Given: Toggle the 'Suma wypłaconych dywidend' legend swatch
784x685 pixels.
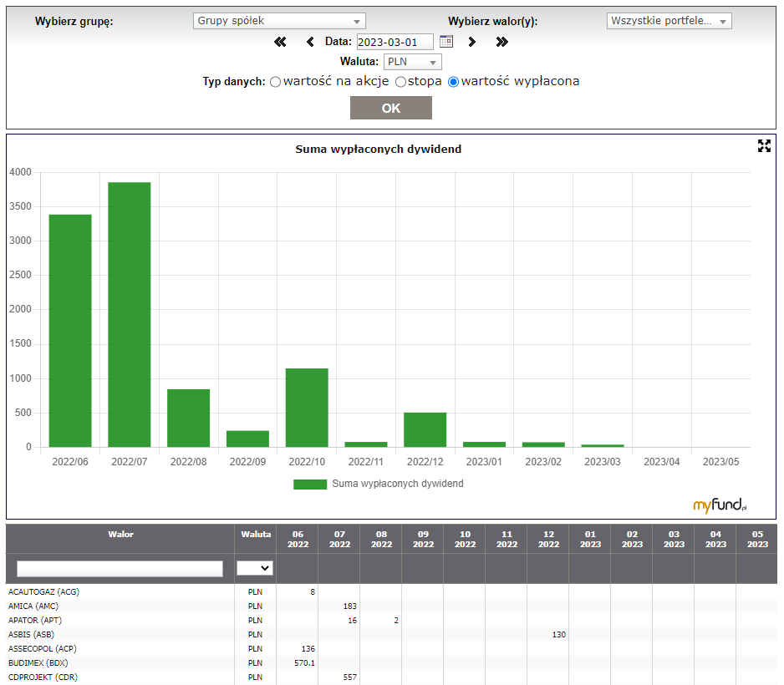Looking at the screenshot, I should (310, 485).
